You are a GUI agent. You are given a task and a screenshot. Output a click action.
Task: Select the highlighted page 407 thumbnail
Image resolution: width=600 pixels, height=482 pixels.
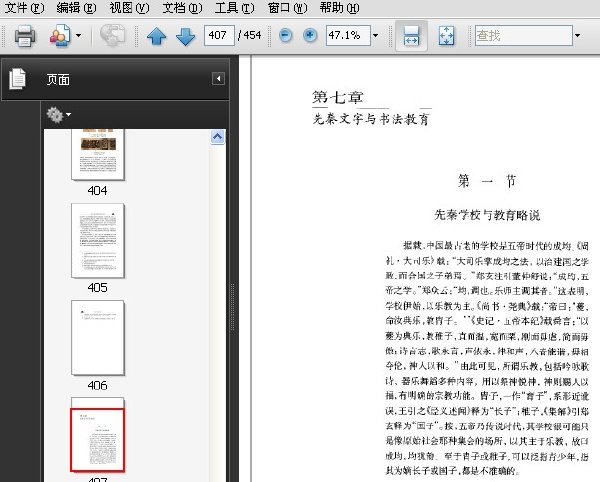pyautogui.click(x=98, y=440)
